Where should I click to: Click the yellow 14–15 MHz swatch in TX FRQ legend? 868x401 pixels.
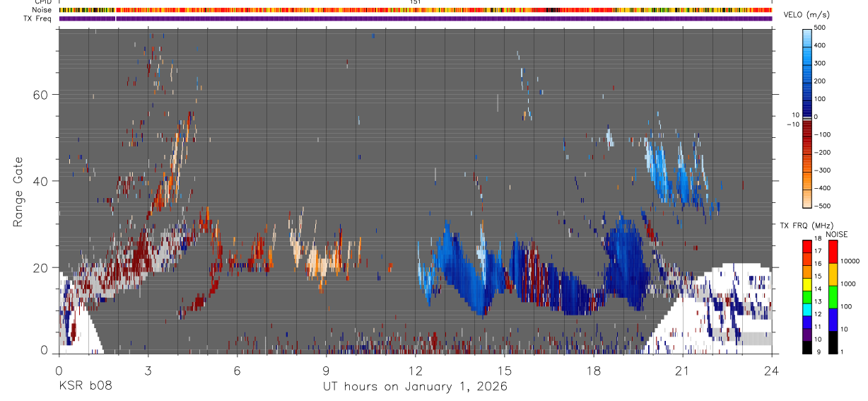point(807,284)
